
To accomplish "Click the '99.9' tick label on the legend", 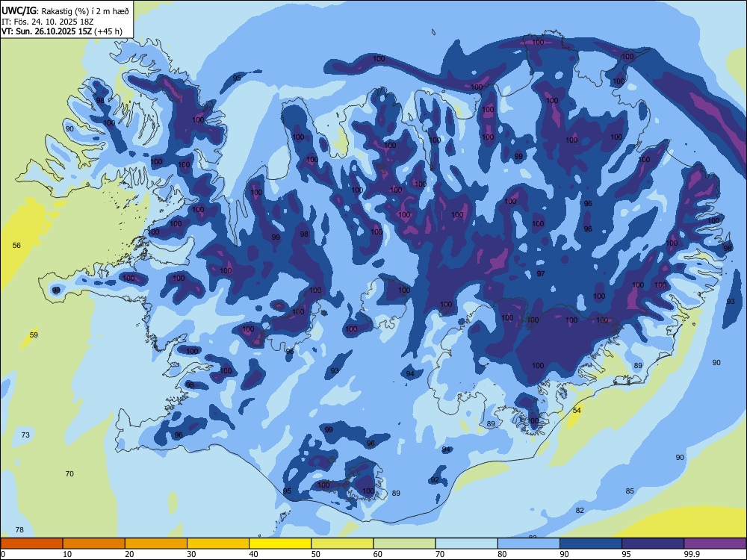I will click(692, 554).
